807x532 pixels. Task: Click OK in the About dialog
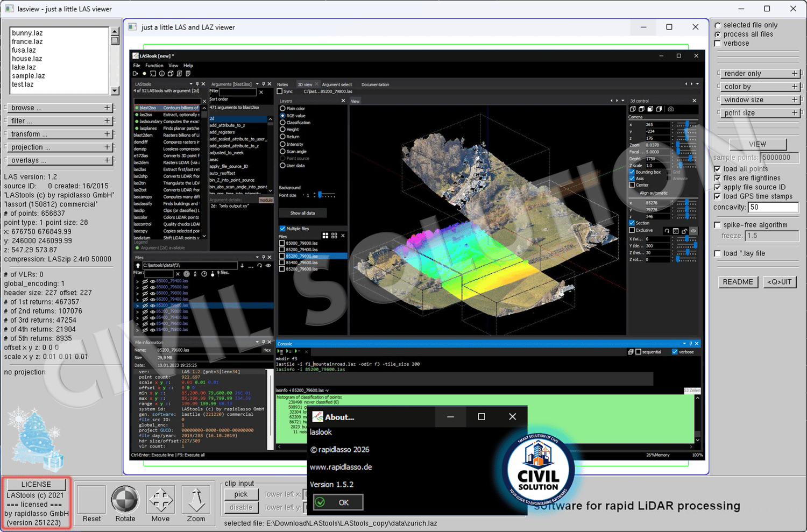tap(338, 502)
